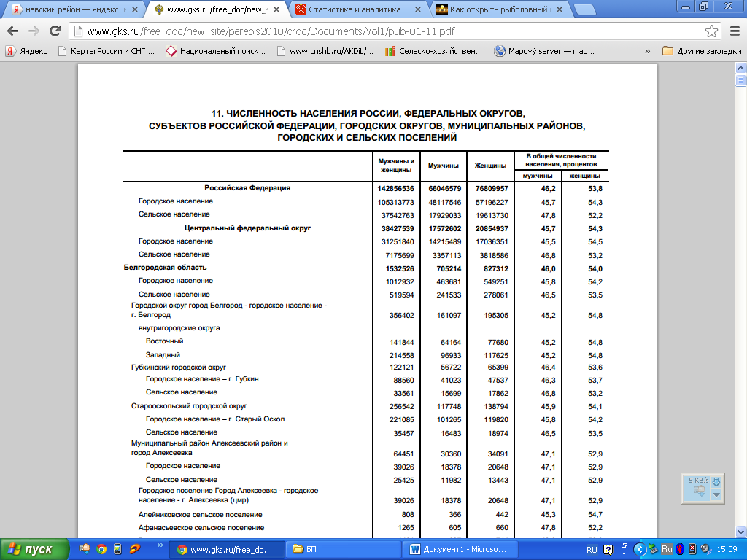Open the Яндекс bookmark
Viewport: 747px width, 560px height.
click(26, 51)
